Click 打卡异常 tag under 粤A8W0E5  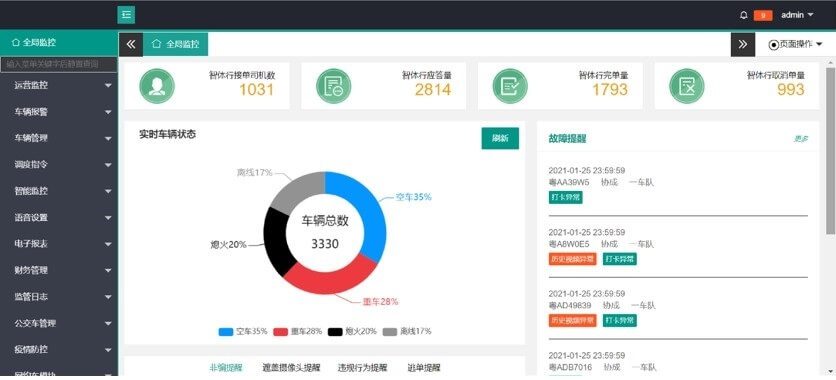[x=620, y=259]
